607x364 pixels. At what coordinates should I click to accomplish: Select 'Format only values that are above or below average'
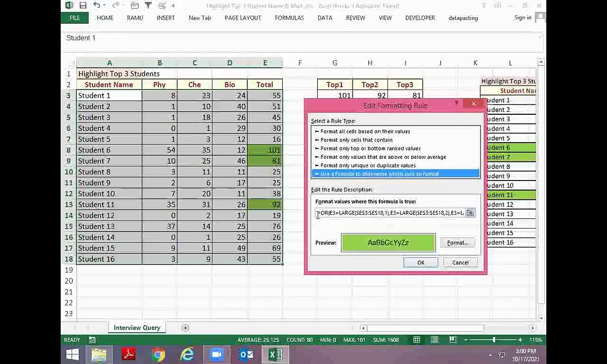(x=383, y=157)
